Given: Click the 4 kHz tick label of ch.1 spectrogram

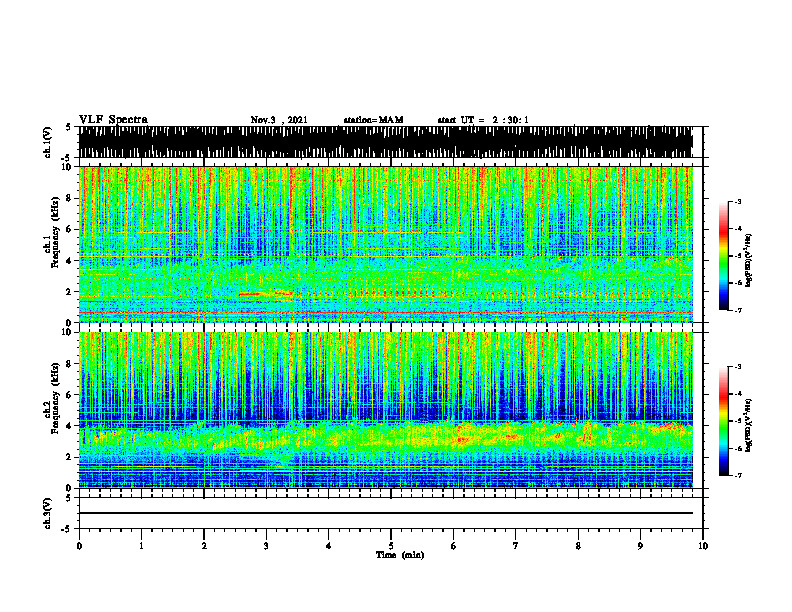Looking at the screenshot, I should pyautogui.click(x=70, y=261).
